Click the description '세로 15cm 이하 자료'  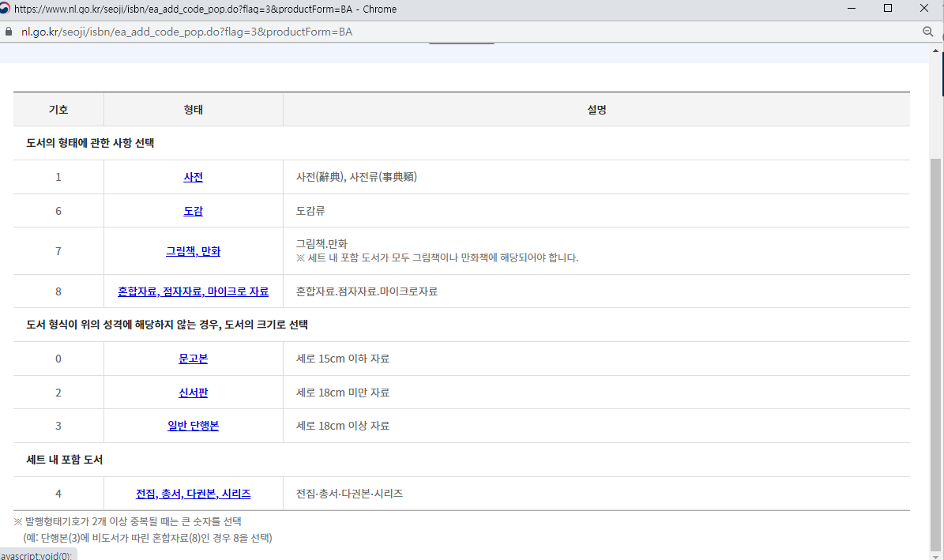(x=343, y=359)
